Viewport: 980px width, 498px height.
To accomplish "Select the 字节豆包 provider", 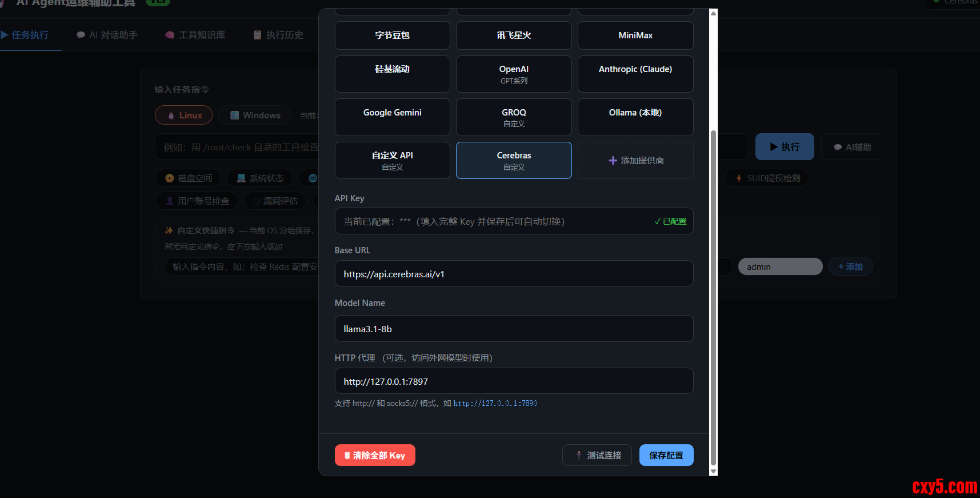I will pos(393,35).
